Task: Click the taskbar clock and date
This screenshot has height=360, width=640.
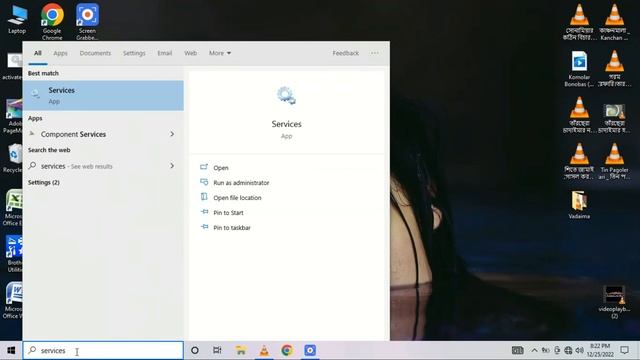Action: (x=600, y=350)
